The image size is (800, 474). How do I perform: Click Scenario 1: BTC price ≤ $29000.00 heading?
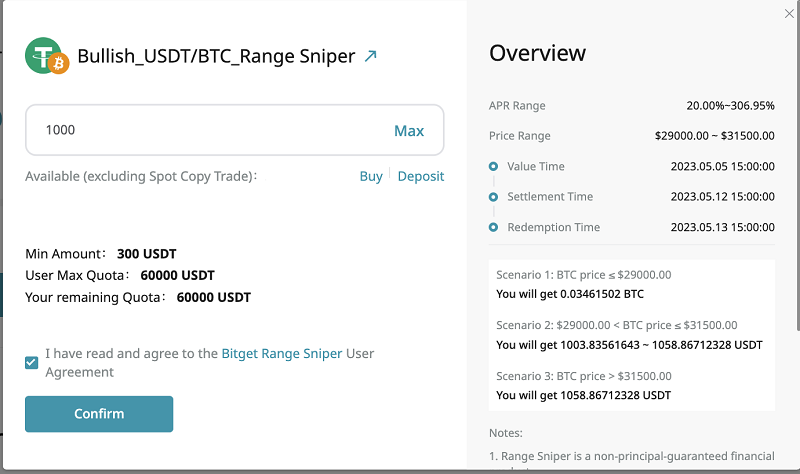[584, 275]
